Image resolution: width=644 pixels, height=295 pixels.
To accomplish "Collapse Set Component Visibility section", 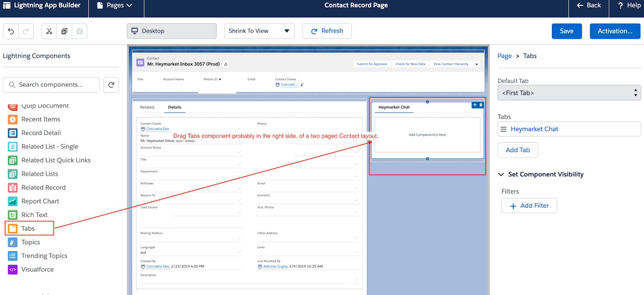I will 501,174.
